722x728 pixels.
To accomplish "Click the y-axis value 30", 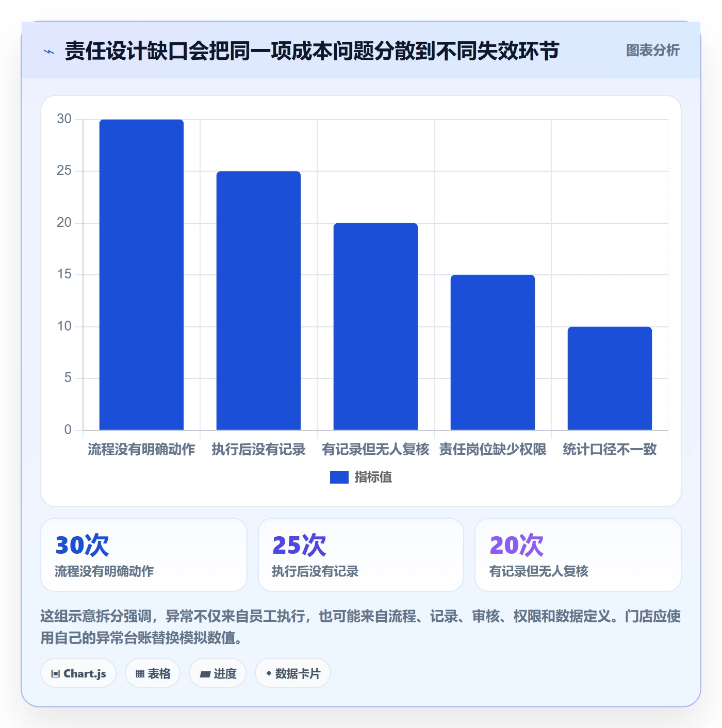I will tap(64, 119).
